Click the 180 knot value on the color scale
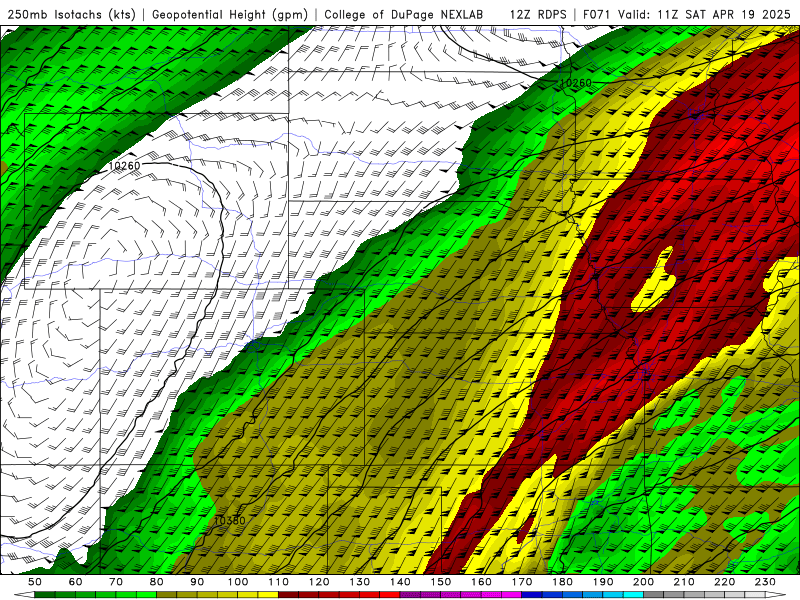The height and width of the screenshot is (600, 800). (x=562, y=582)
